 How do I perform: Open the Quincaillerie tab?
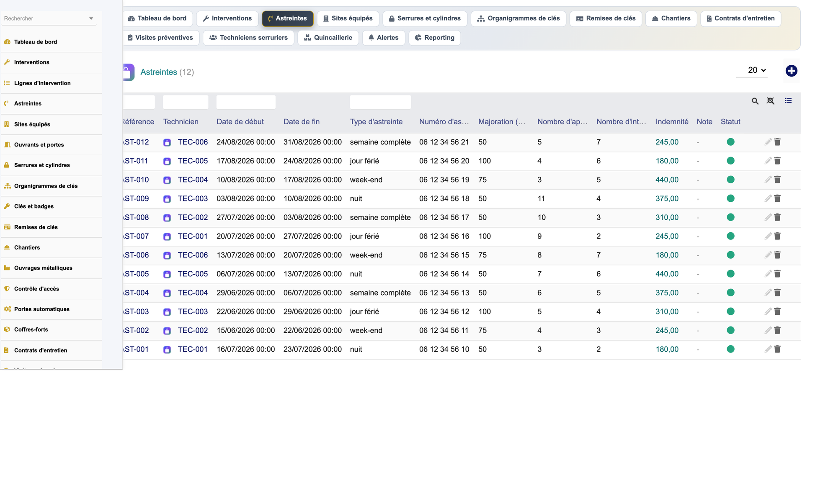(328, 38)
